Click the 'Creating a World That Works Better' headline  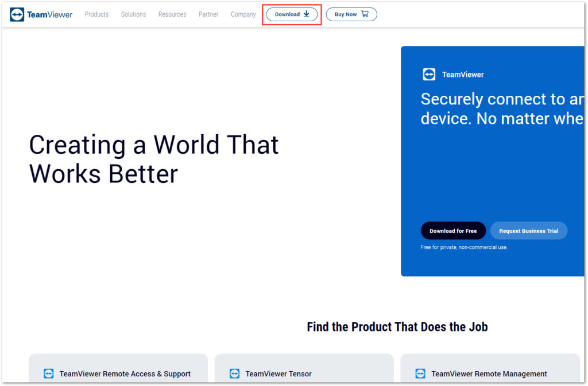[154, 159]
